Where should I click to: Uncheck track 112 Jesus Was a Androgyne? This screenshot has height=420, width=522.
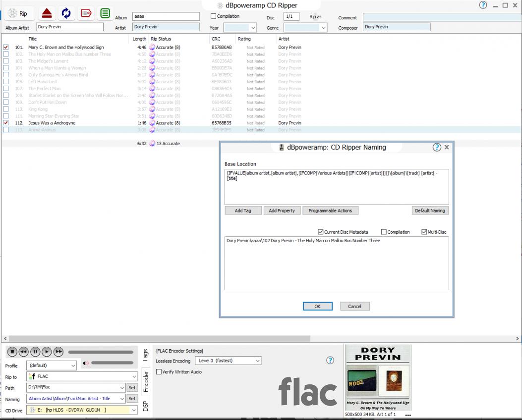click(6, 123)
